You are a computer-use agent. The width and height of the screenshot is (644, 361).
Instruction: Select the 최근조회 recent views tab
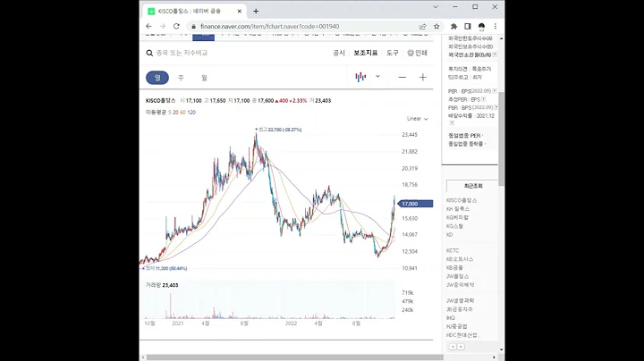click(473, 186)
